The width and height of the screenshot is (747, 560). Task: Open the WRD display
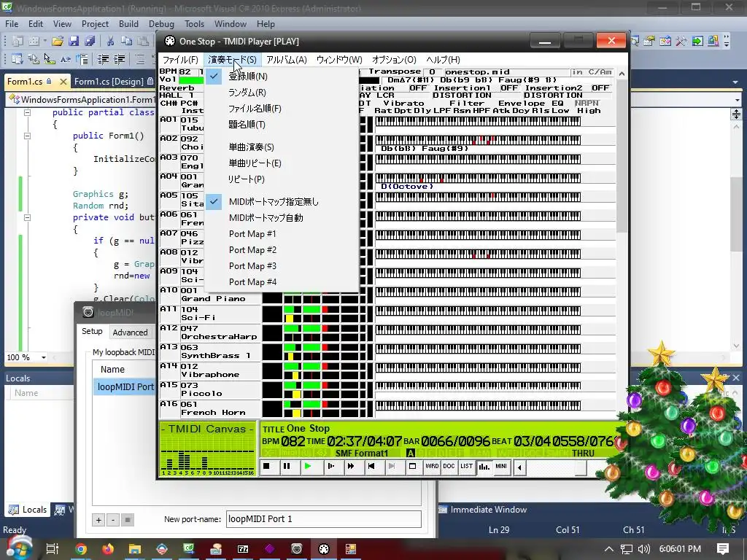tap(432, 466)
